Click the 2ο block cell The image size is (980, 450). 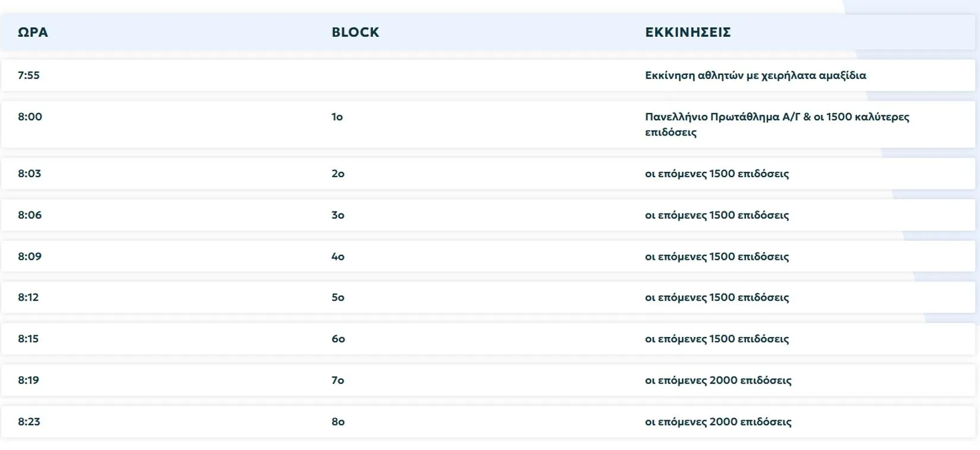pos(338,174)
